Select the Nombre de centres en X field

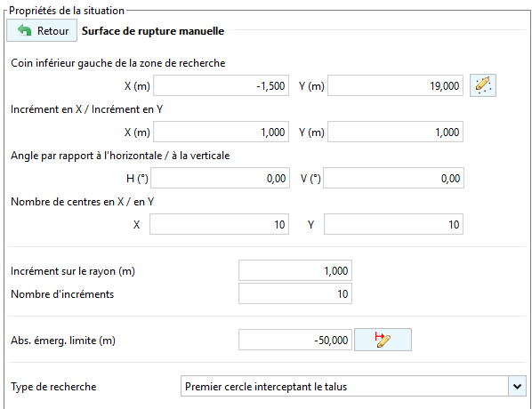[x=219, y=224]
